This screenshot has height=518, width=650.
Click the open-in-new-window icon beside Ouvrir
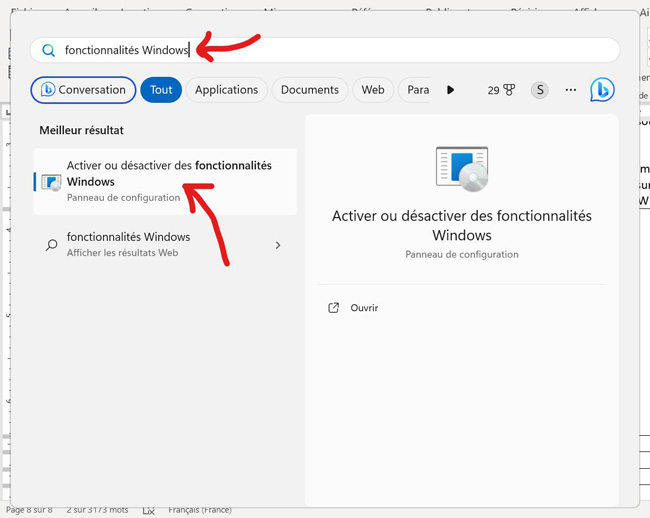click(x=334, y=308)
